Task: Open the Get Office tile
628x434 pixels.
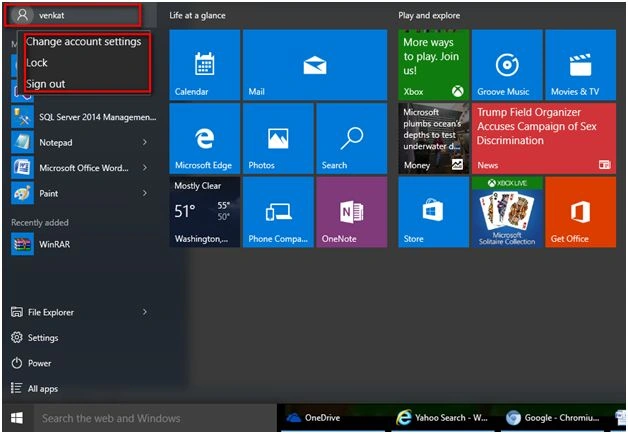Action: 580,212
